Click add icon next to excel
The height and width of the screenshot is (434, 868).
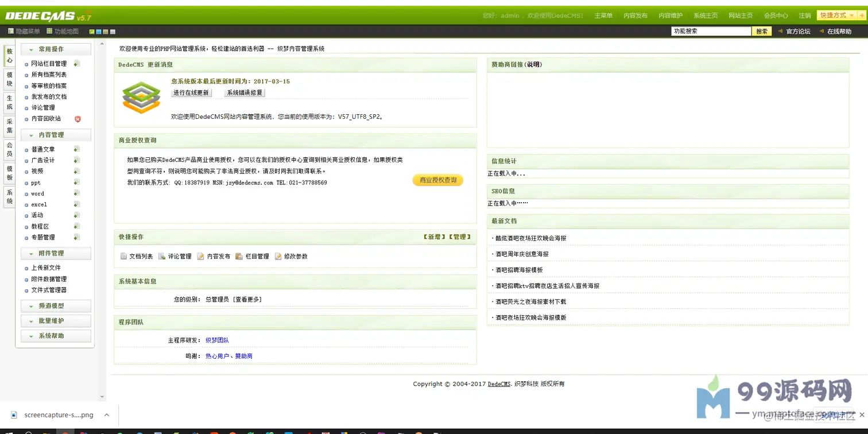pyautogui.click(x=77, y=204)
